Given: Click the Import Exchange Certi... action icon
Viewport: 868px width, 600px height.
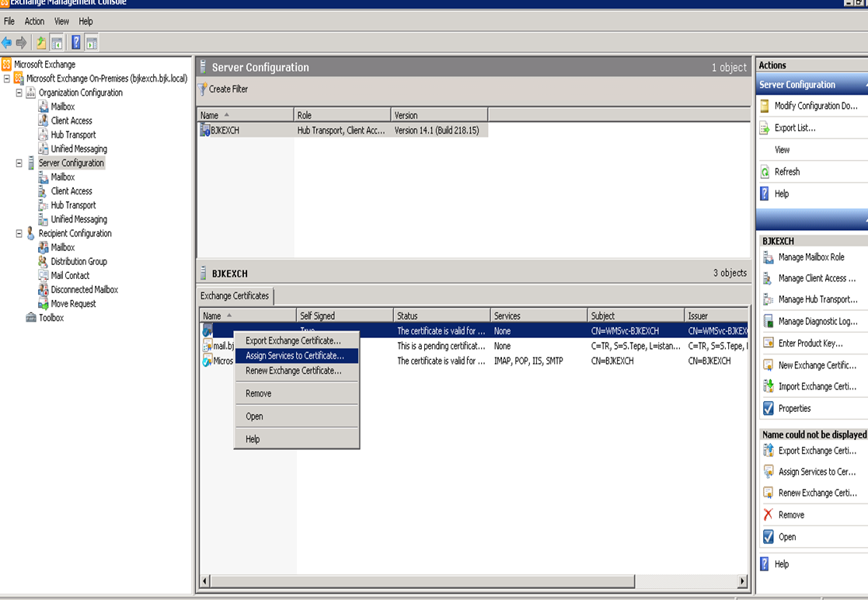Looking at the screenshot, I should pyautogui.click(x=769, y=386).
